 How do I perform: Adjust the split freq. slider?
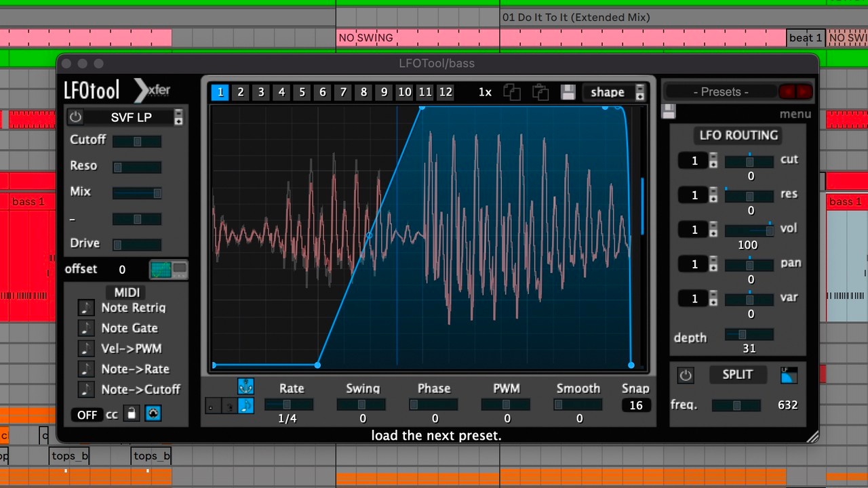coord(736,405)
